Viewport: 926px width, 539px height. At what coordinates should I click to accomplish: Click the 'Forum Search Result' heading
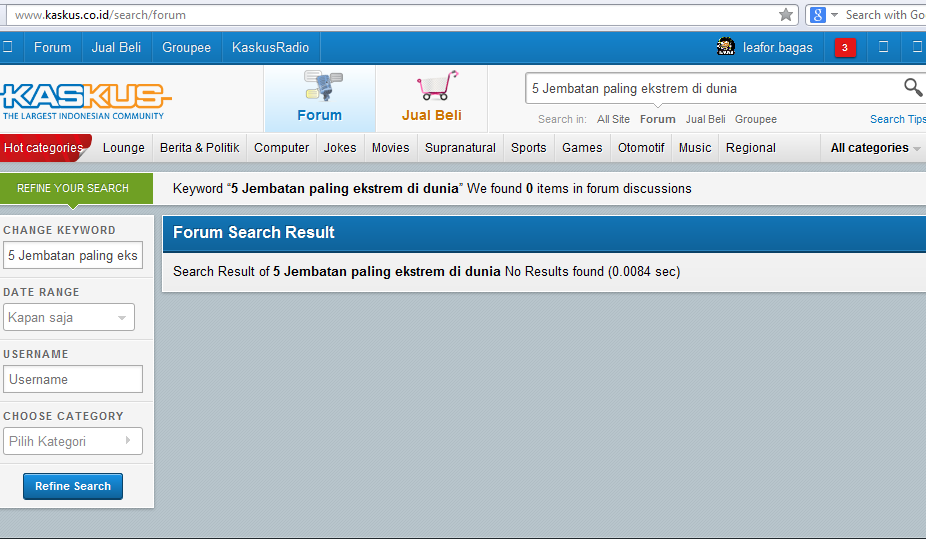click(253, 233)
